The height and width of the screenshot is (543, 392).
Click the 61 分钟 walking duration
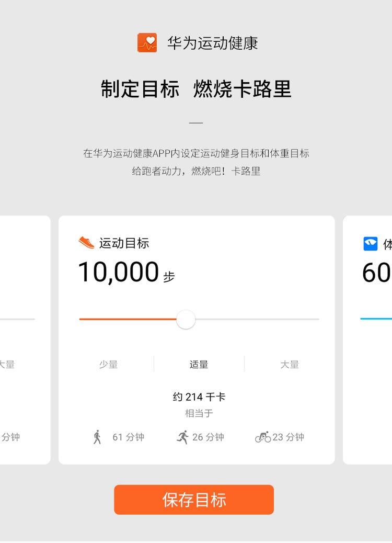pyautogui.click(x=128, y=437)
